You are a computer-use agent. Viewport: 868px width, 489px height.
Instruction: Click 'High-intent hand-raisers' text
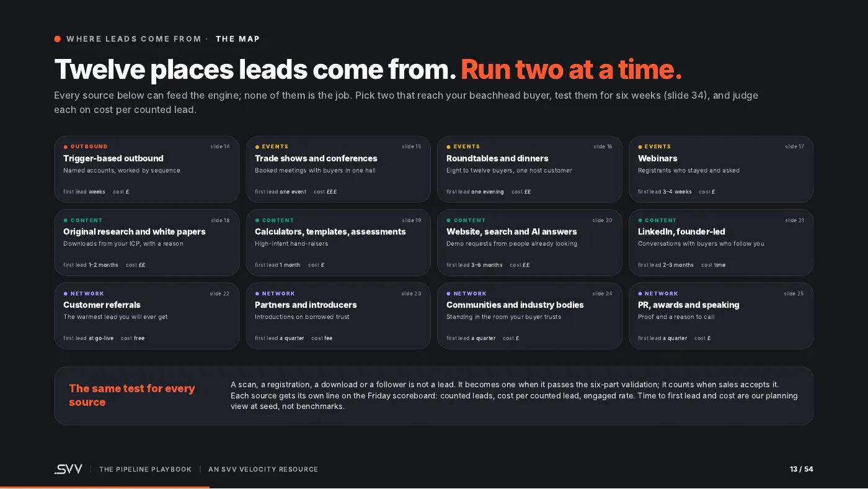click(x=291, y=244)
